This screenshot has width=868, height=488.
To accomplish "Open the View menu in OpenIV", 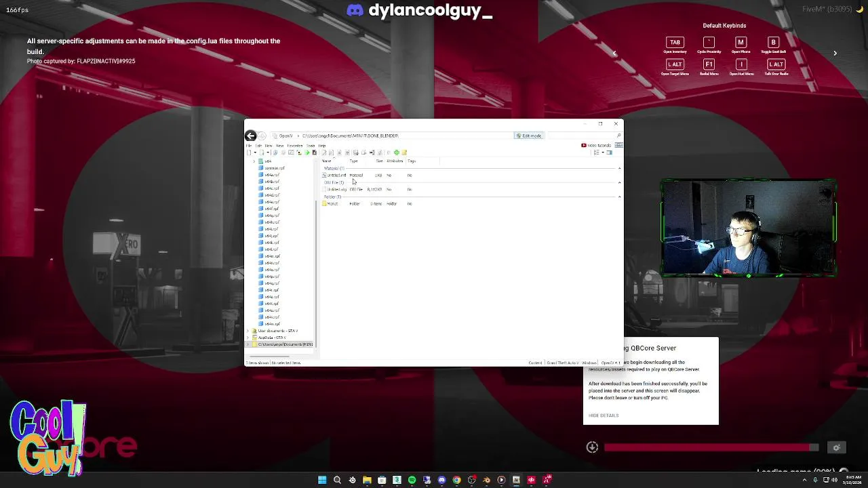I will (x=279, y=146).
